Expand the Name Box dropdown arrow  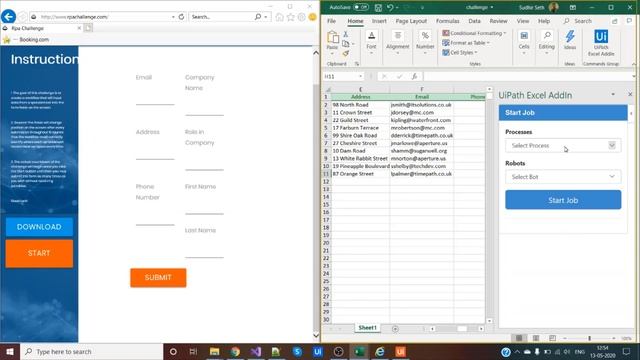360,76
